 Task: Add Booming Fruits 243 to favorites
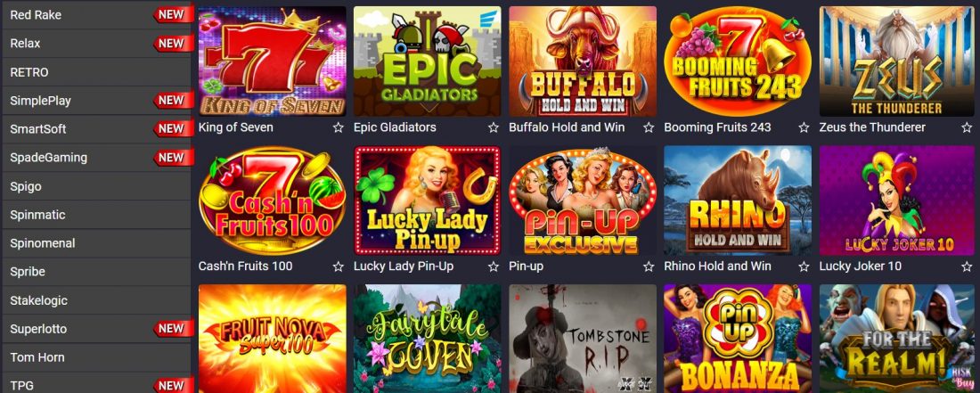[804, 127]
